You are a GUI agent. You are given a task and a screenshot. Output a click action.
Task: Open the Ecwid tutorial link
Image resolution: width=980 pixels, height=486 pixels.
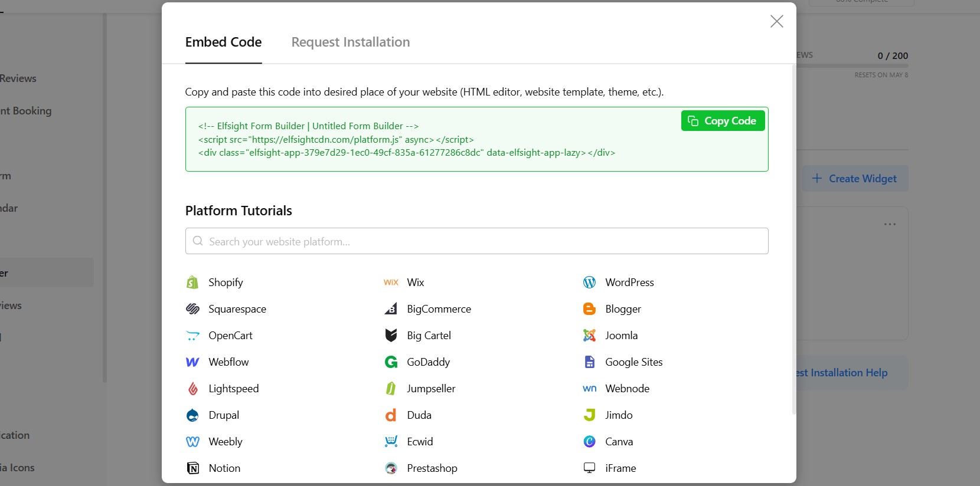click(x=420, y=442)
